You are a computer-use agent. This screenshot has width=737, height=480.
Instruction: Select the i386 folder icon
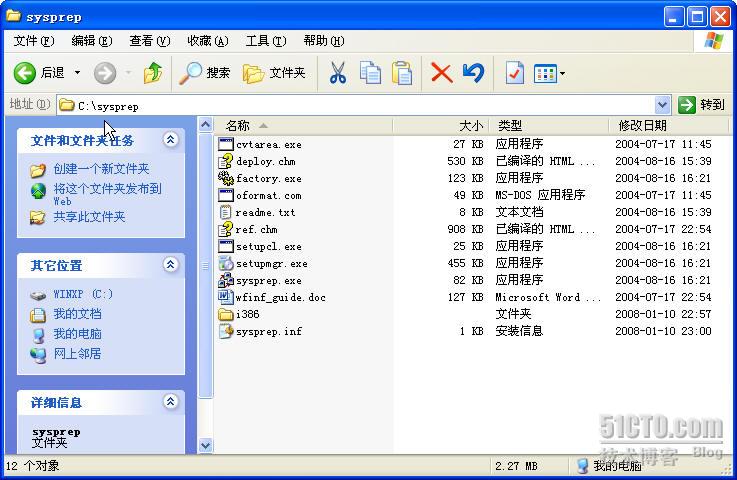tap(226, 314)
